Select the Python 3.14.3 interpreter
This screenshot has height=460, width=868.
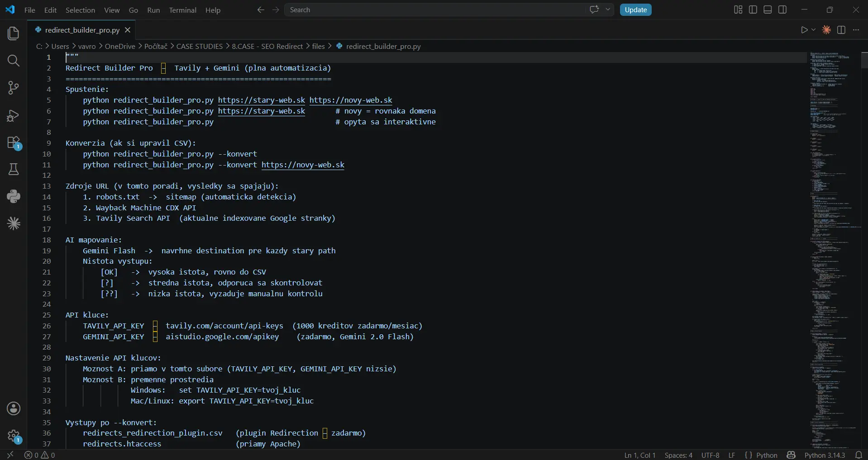825,455
